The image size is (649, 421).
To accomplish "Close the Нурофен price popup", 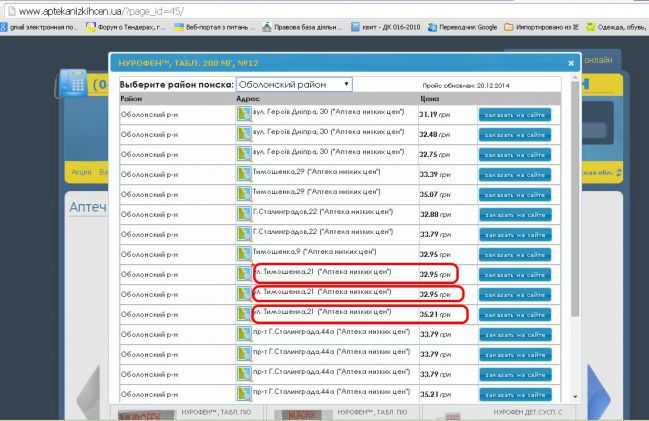I will [571, 63].
